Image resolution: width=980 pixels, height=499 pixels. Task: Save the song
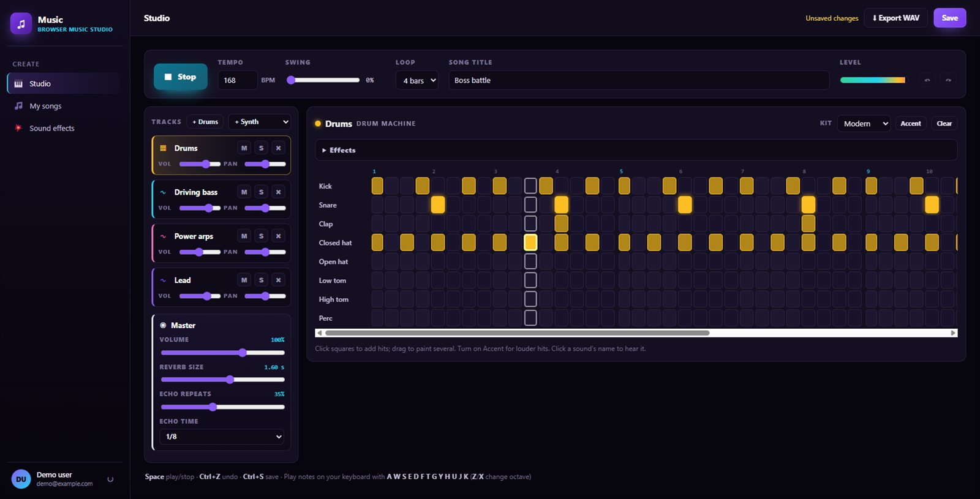click(x=950, y=18)
